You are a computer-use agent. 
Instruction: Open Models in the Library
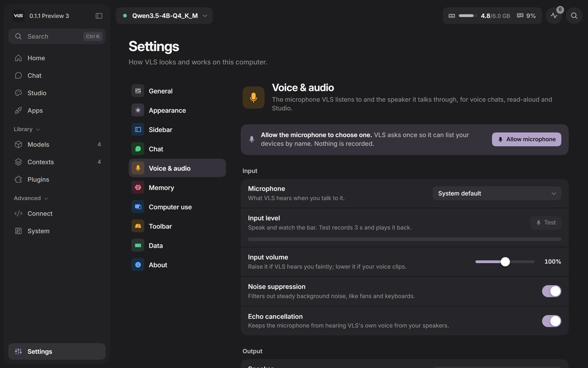coord(57,145)
